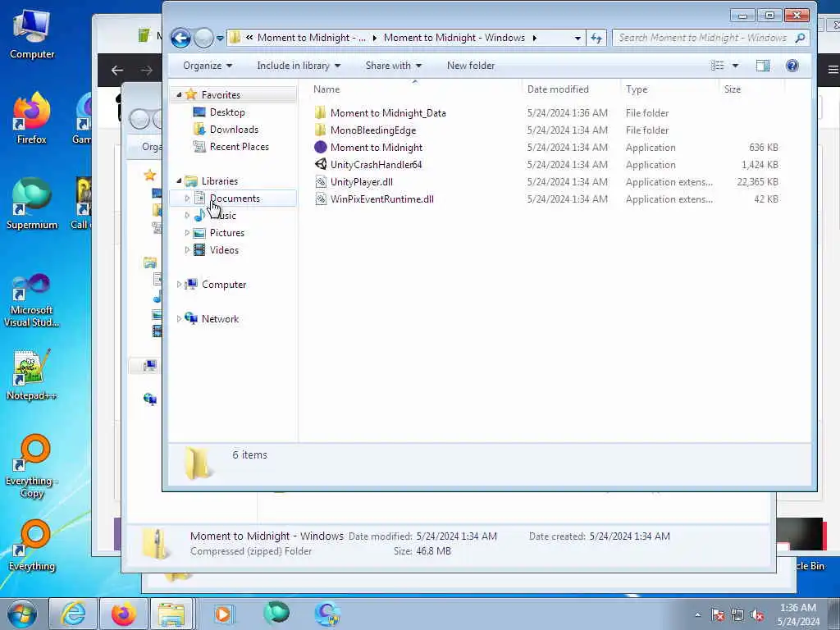Open the view options dropdown arrow
The image size is (840, 630).
tap(735, 66)
